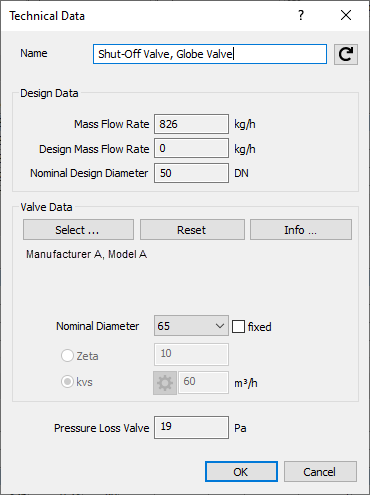Click the Reset valve data button

point(192,229)
